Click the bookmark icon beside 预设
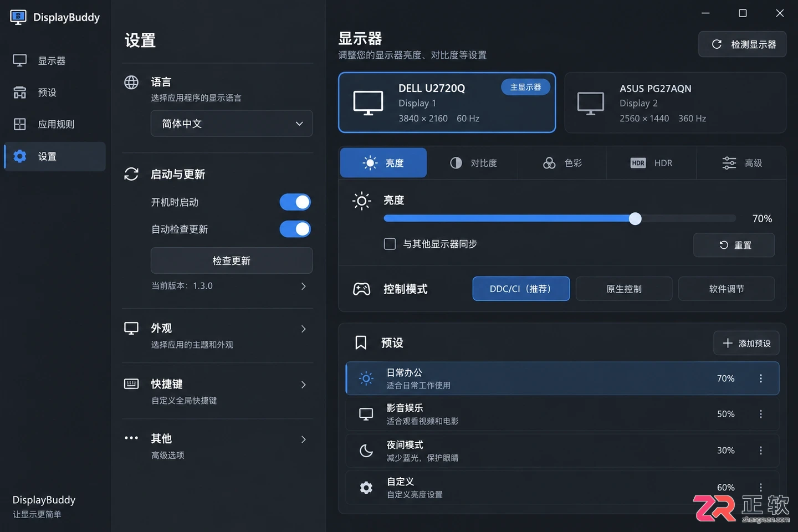 coord(361,342)
